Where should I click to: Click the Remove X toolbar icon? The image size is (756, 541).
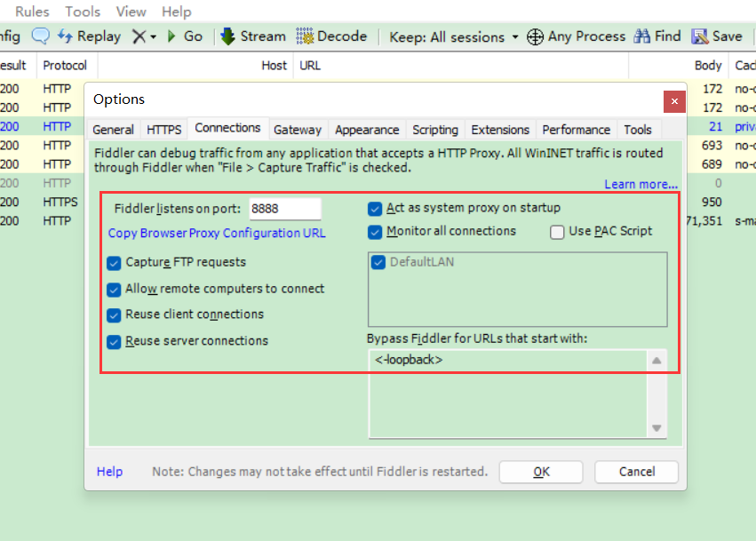point(139,36)
